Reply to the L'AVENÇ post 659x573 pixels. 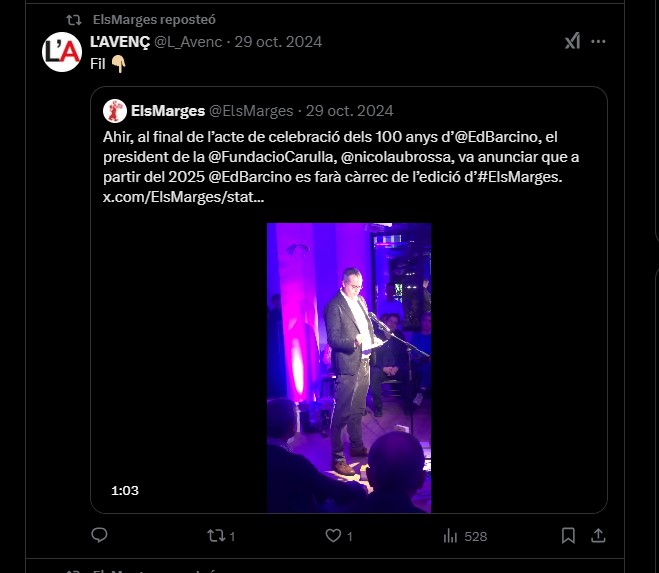coord(99,536)
